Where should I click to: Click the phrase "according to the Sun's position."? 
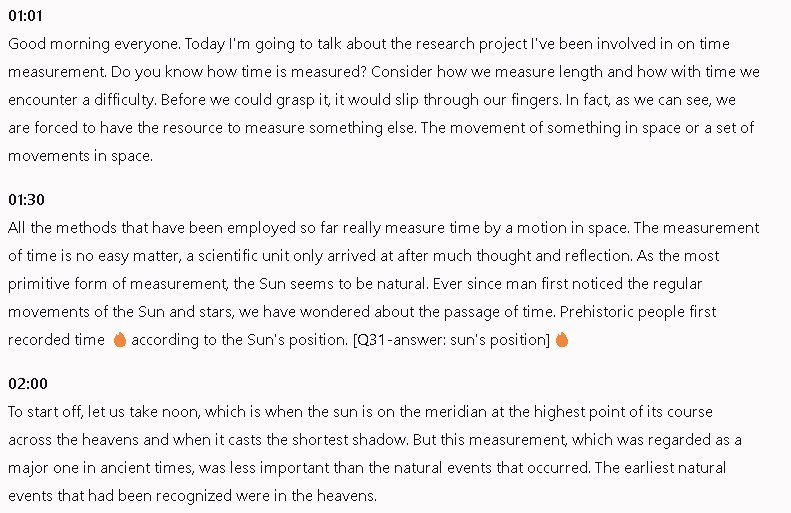pyautogui.click(x=240, y=340)
